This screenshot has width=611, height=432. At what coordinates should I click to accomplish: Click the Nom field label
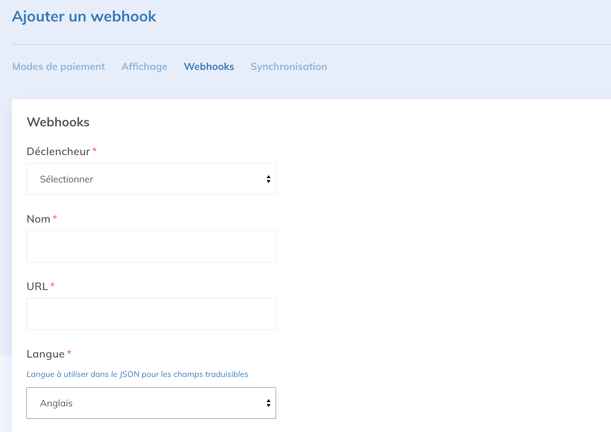click(x=38, y=219)
